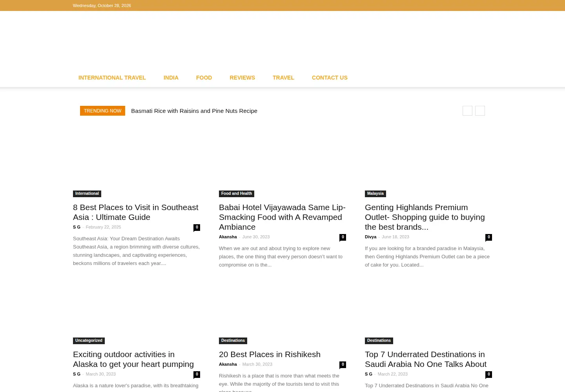Click the Southeast Asia excerpt paragraph
This screenshot has height=392, width=565.
point(136,251)
